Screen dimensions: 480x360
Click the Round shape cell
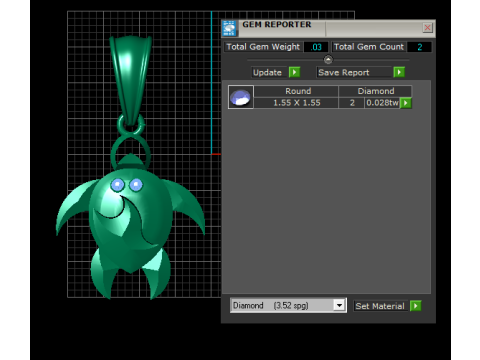pyautogui.click(x=296, y=91)
